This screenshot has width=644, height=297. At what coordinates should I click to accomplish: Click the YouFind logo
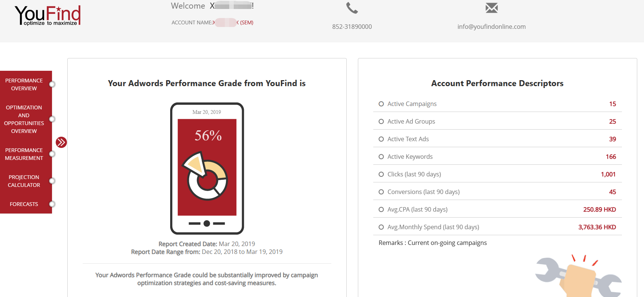(47, 16)
